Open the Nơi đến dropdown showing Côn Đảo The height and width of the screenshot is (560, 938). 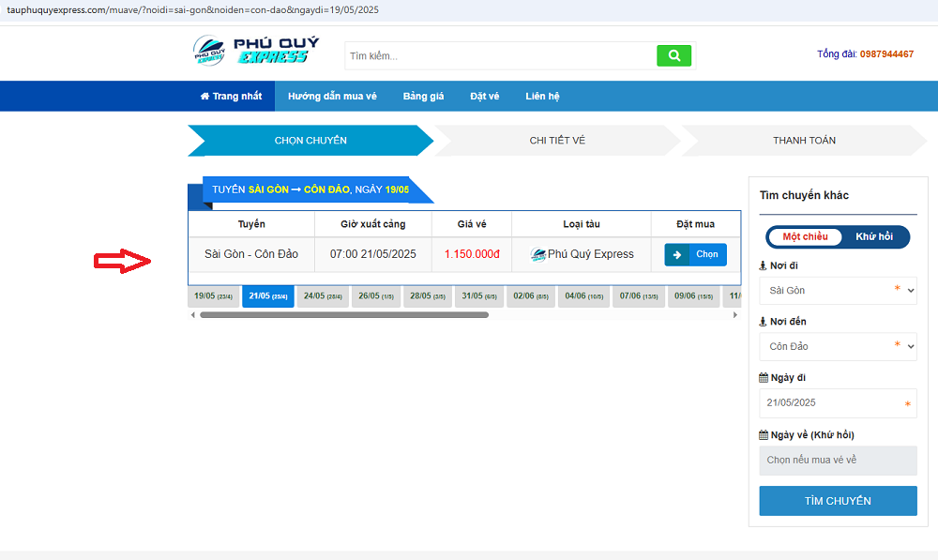point(838,346)
